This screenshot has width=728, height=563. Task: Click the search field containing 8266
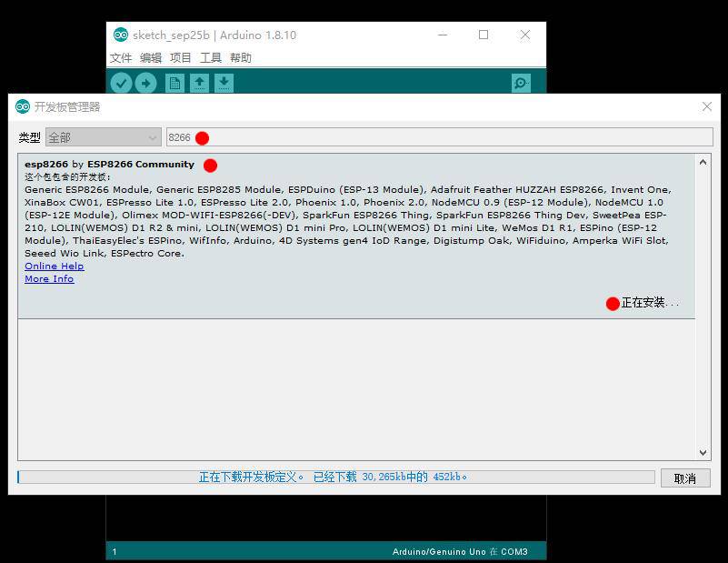click(x=439, y=137)
